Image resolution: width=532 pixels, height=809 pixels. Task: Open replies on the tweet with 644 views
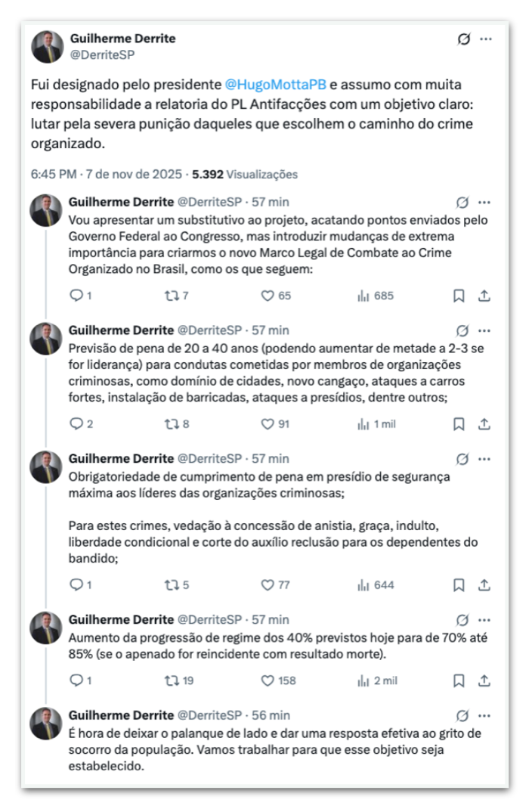coord(76,585)
